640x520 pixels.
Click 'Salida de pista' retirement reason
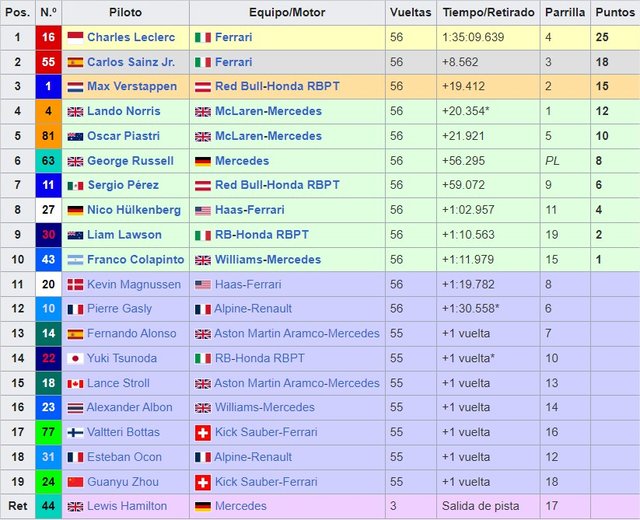tap(480, 506)
